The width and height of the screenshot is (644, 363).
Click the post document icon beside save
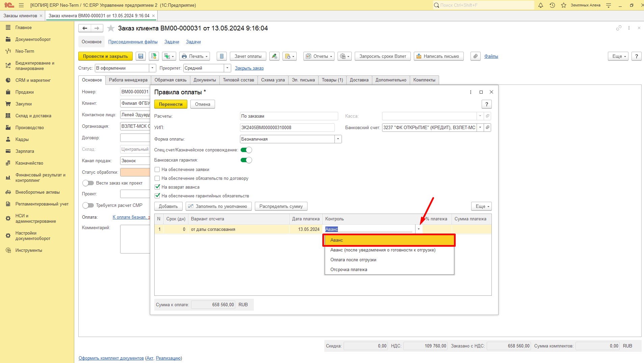coord(154,56)
